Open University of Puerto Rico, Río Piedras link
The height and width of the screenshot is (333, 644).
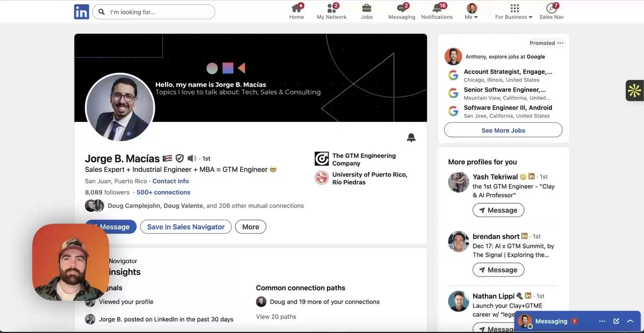[x=370, y=178]
